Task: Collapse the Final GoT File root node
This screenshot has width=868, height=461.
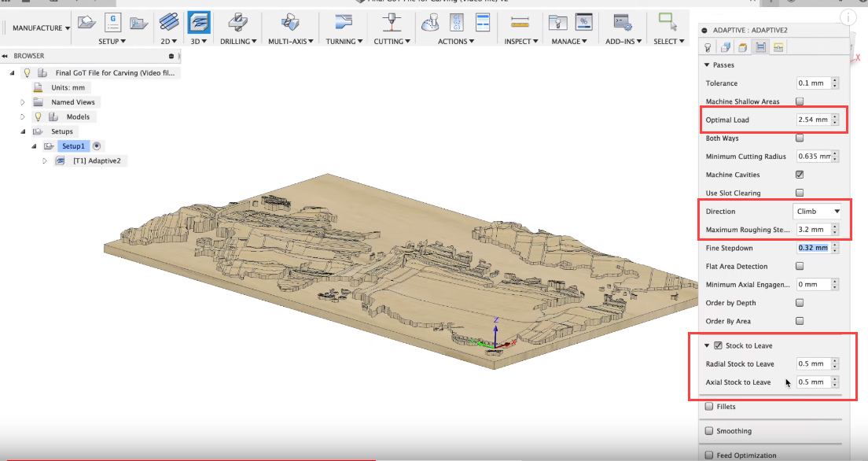Action: tap(12, 72)
